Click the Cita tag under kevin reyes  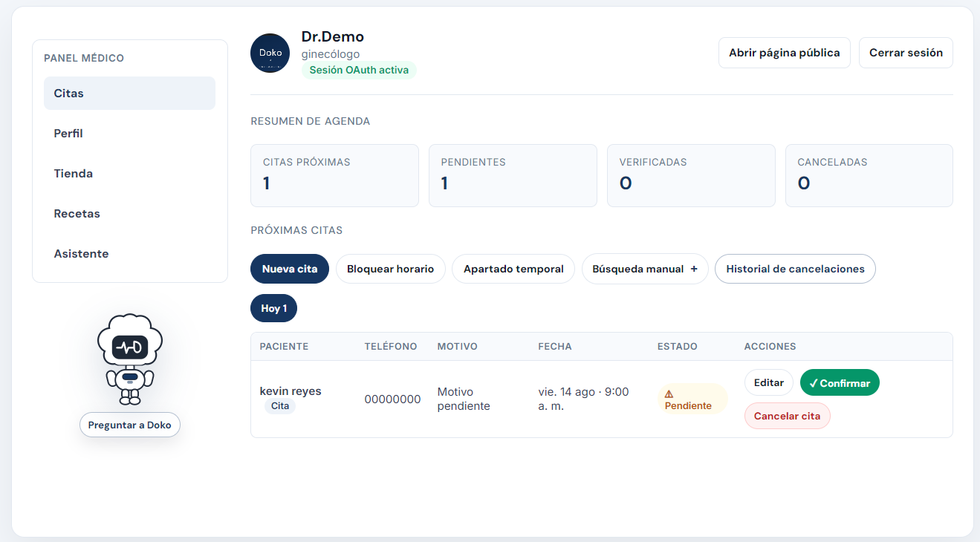click(280, 406)
